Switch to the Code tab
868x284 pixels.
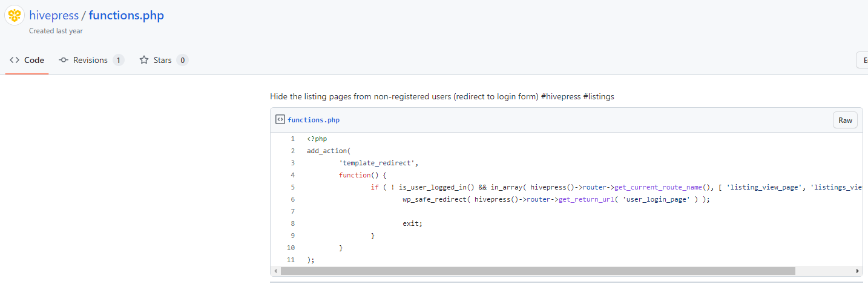coord(27,60)
